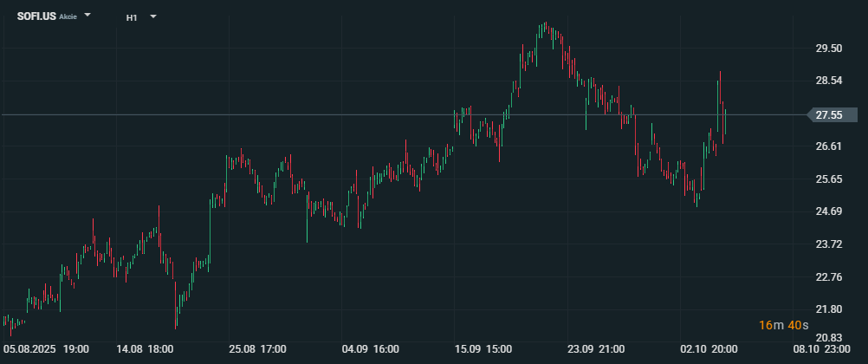Viewport: 868px width, 364px height.
Task: Click the 15.09 15:00 time label
Action: click(483, 349)
